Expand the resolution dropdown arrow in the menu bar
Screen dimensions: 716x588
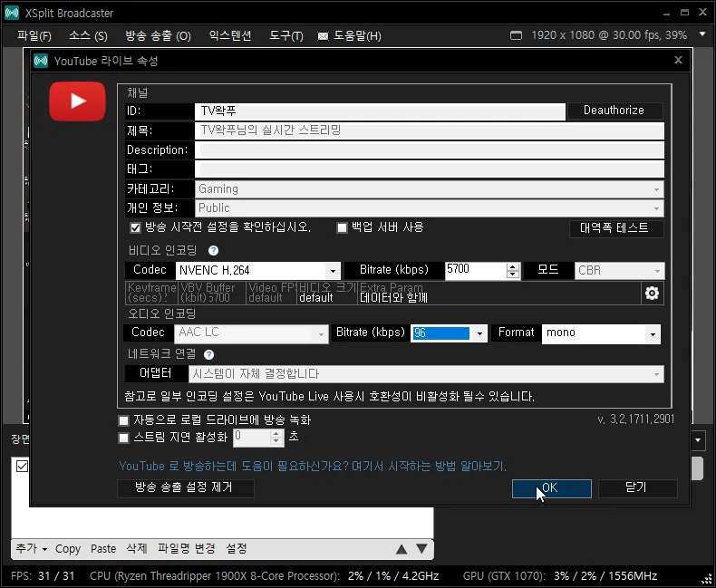702,34
